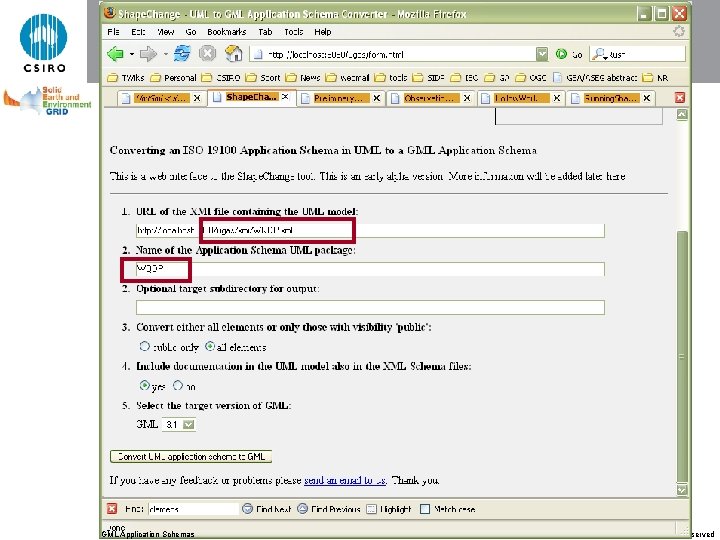Select 'yes' for including documentation
The height and width of the screenshot is (540, 720).
pyautogui.click(x=145, y=385)
